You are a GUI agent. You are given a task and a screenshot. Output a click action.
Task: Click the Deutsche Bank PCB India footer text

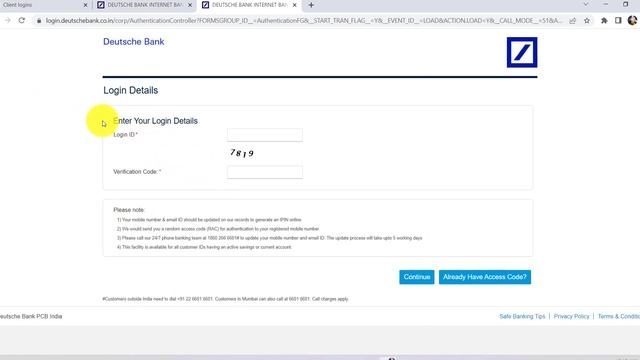click(x=31, y=316)
